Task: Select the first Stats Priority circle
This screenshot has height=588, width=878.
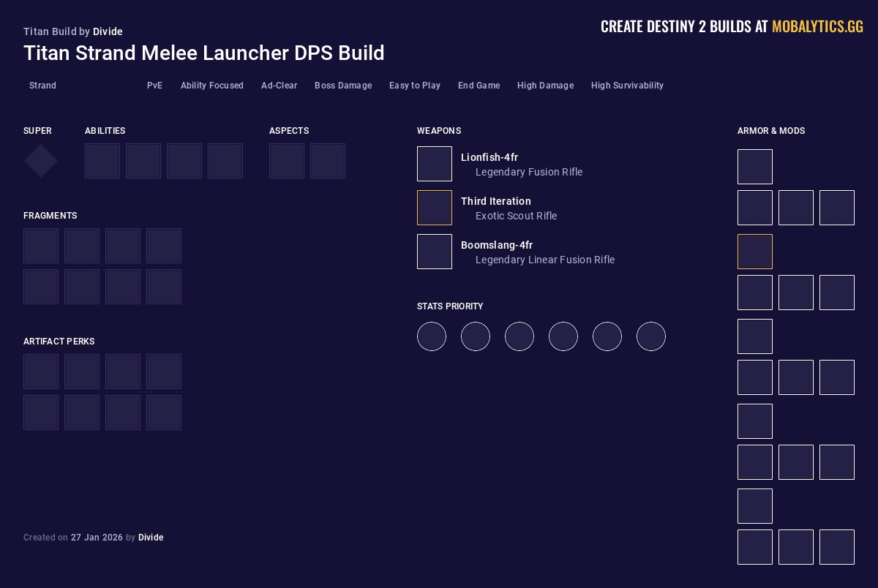Action: (x=432, y=336)
